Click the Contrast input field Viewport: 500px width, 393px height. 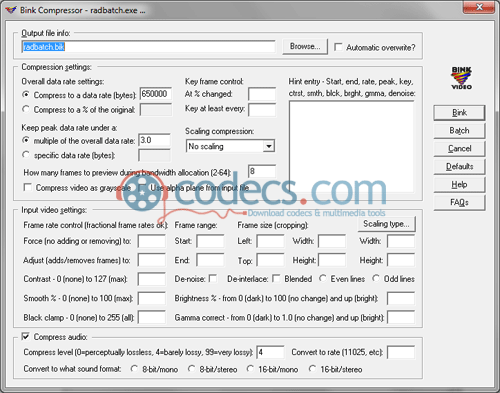[152, 279]
